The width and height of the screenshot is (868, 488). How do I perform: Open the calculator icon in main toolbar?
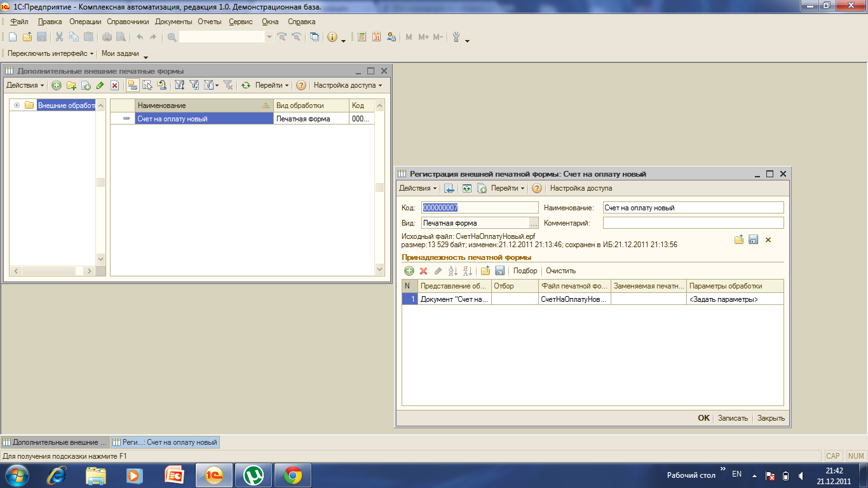[x=362, y=37]
